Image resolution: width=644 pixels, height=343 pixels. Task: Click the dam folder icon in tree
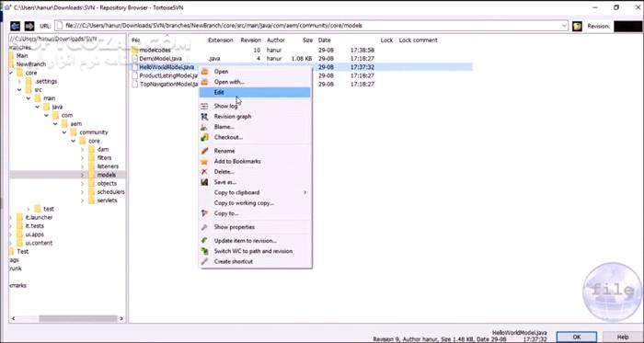[x=92, y=149]
